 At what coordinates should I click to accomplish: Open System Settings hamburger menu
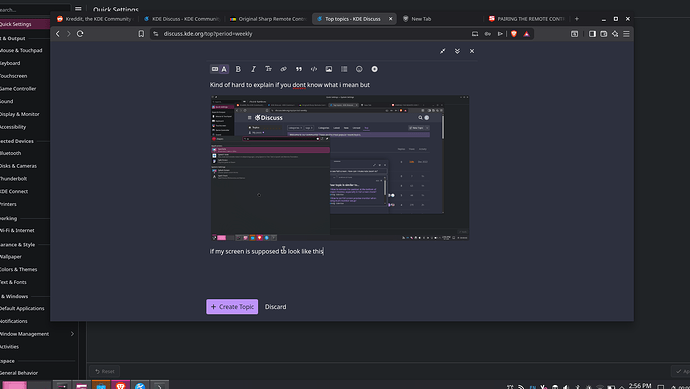(78, 9)
